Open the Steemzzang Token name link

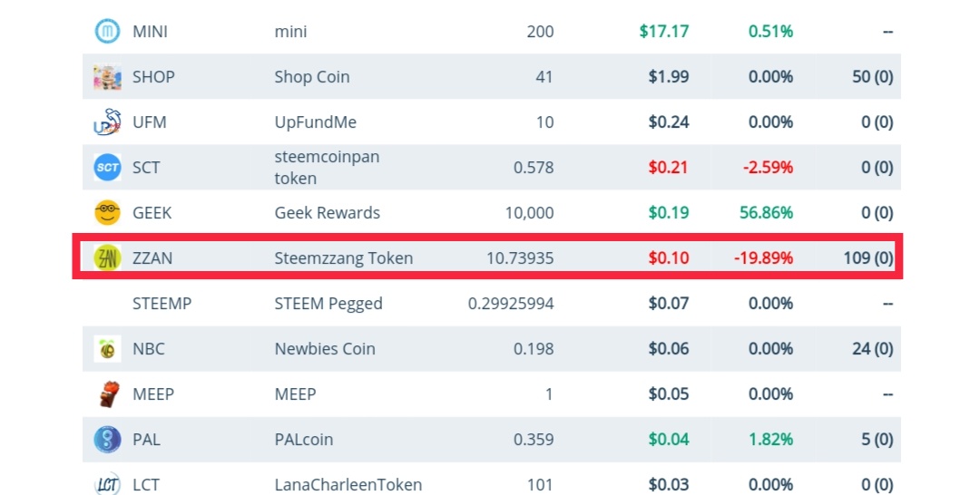[343, 258]
